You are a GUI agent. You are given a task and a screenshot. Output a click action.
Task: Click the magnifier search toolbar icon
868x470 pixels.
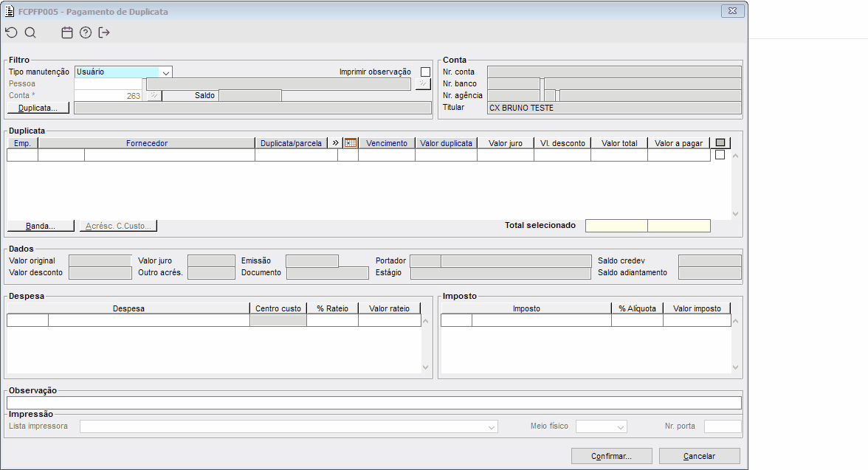[30, 32]
